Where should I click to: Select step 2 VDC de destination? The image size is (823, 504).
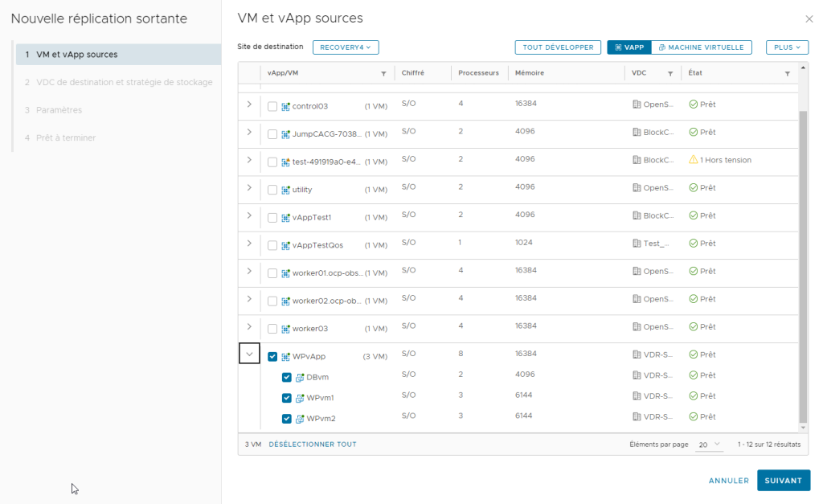pos(118,83)
